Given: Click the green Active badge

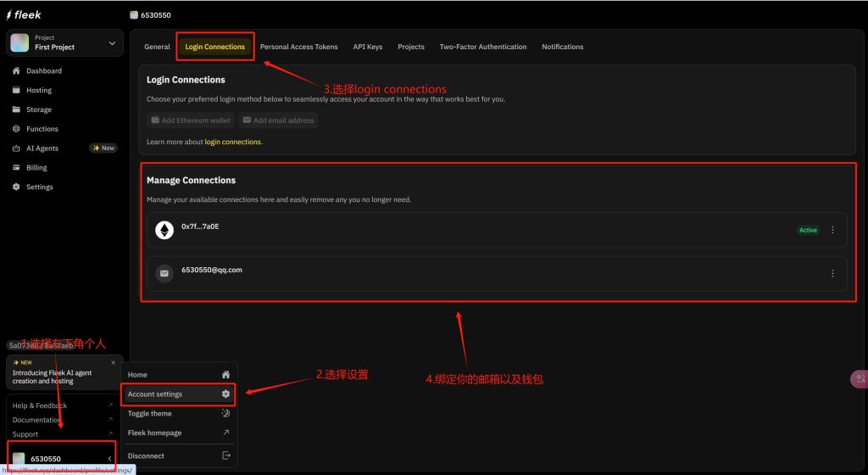Looking at the screenshot, I should click(808, 230).
